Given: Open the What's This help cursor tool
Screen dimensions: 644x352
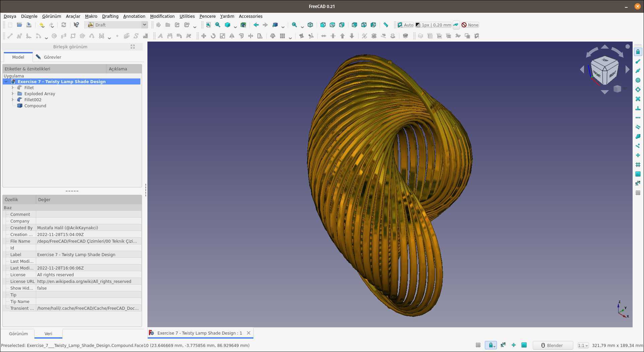Looking at the screenshot, I should [x=76, y=25].
